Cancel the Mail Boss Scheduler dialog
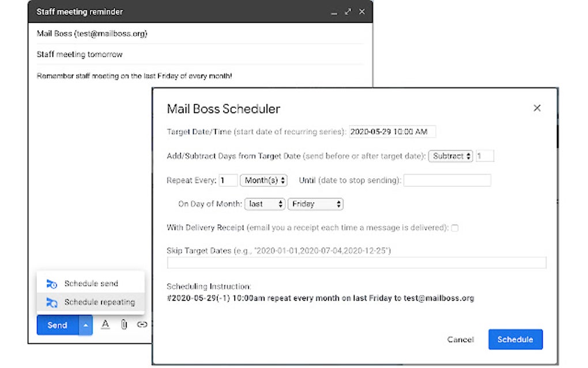588x368 pixels. coord(459,340)
